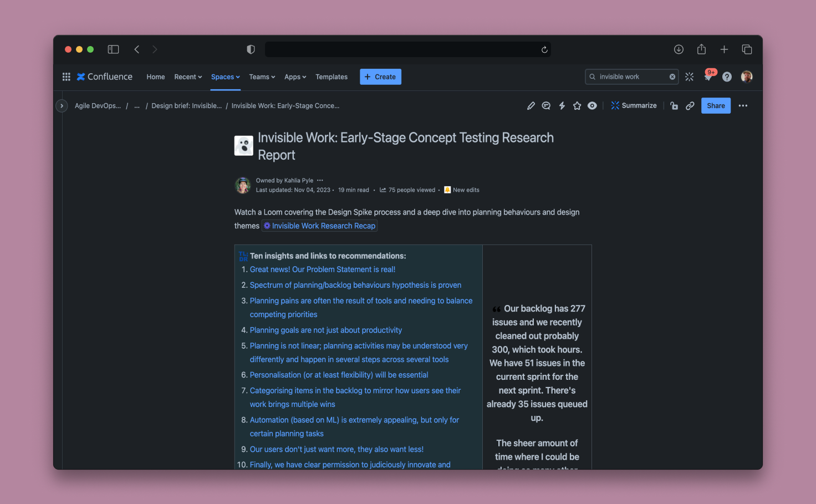Open the help question mark icon

pos(727,77)
